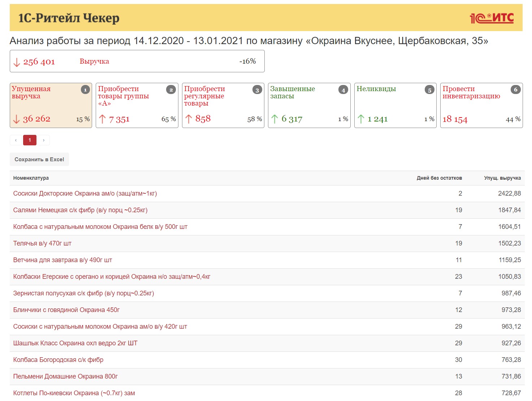532x401 pixels.
Task: Click the number 5 badge on Неликвиды
Action: pyautogui.click(x=429, y=90)
